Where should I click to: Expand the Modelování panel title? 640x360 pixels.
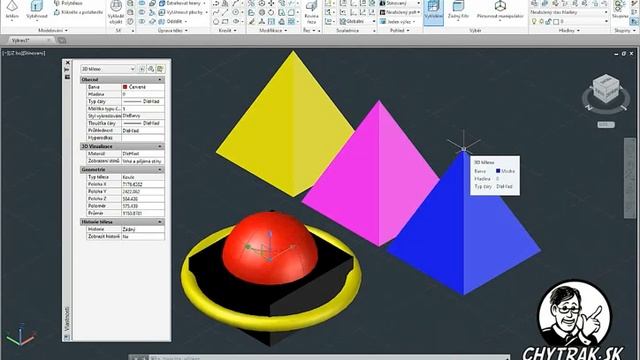(53, 31)
